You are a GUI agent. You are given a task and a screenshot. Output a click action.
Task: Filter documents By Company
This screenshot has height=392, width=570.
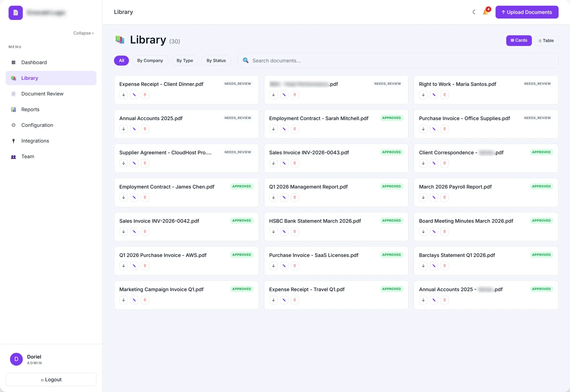(150, 61)
